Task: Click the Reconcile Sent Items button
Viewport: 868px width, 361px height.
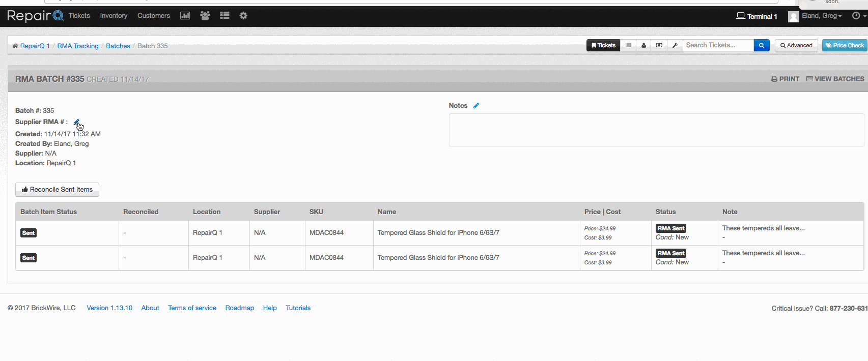Action: point(57,190)
